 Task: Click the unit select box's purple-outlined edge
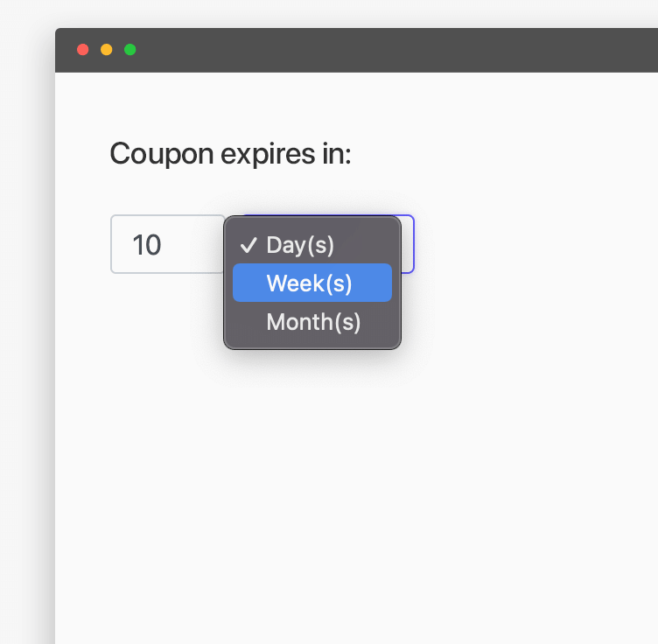pos(413,244)
